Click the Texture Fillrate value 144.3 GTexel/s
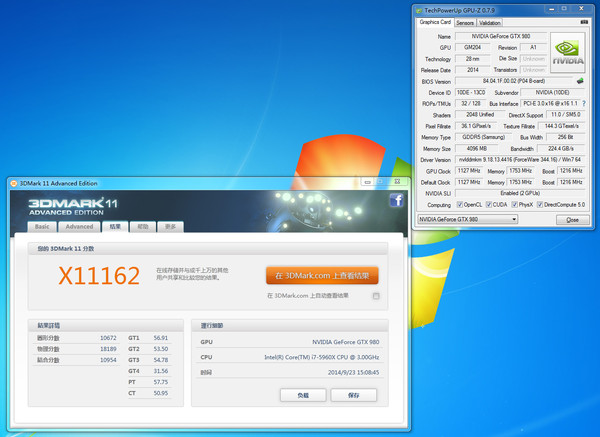The image size is (600, 437). 561,126
